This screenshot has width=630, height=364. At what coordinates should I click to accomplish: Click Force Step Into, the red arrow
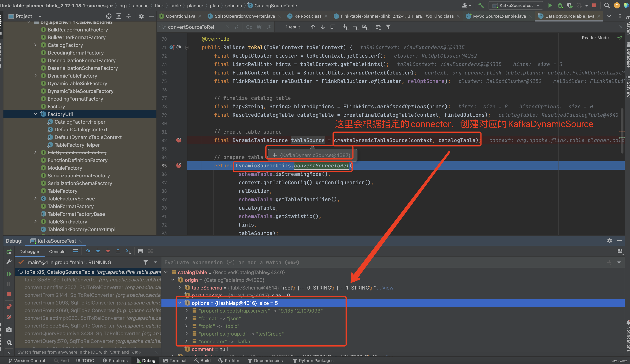click(x=108, y=251)
